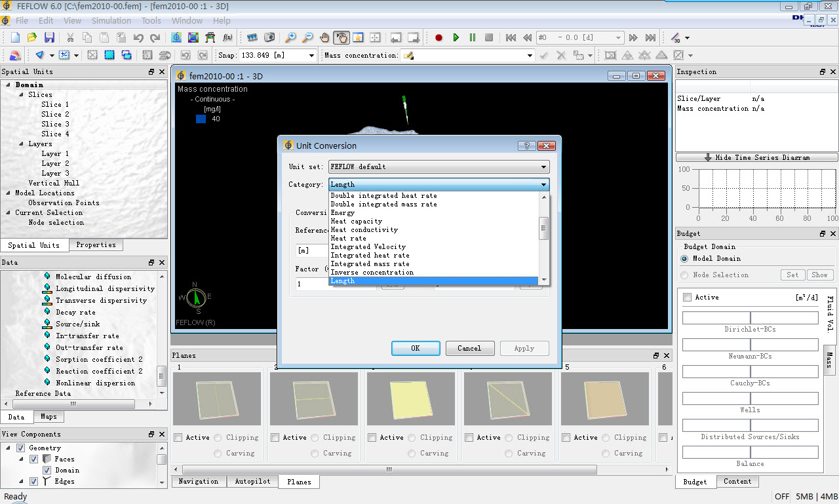Take a snapshot with the camera icon
Screen dimensions: 839x504
click(x=269, y=38)
